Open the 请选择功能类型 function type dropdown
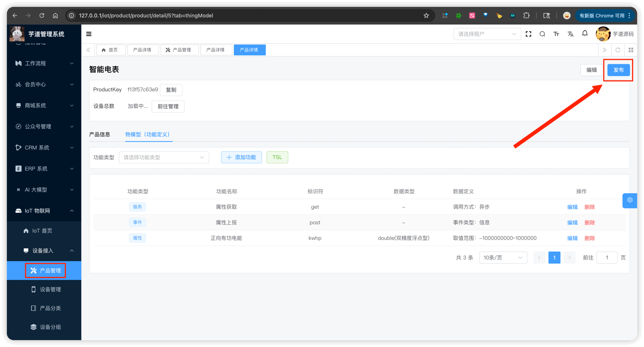 click(164, 157)
